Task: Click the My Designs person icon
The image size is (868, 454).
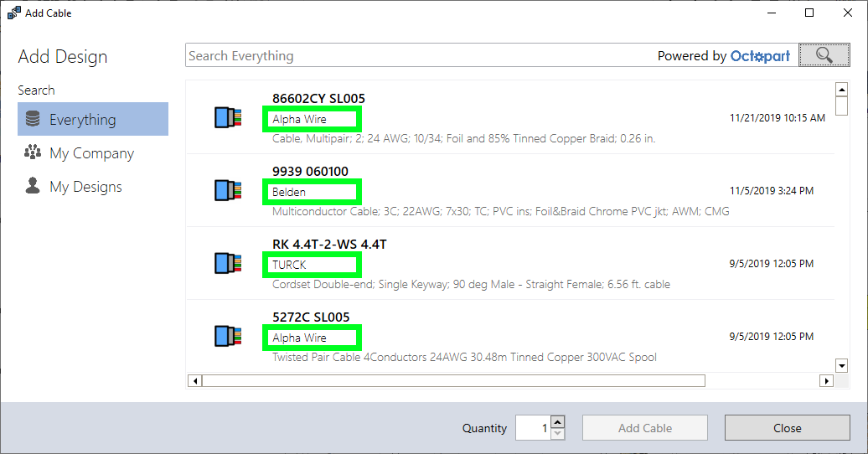Action: [x=33, y=185]
